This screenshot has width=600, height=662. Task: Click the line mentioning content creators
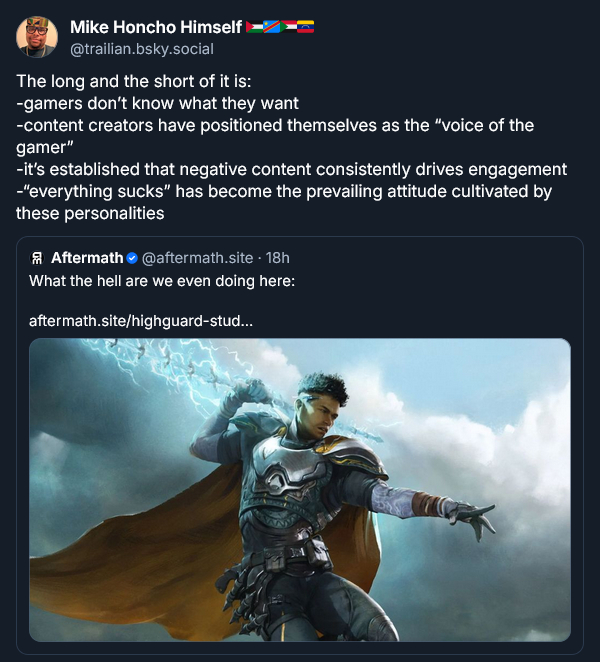pos(275,125)
